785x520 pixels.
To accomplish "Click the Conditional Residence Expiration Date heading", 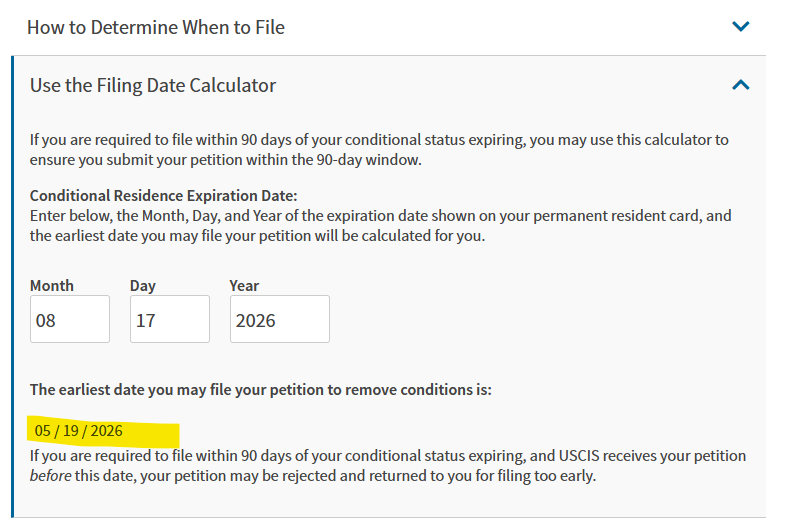I will point(164,195).
